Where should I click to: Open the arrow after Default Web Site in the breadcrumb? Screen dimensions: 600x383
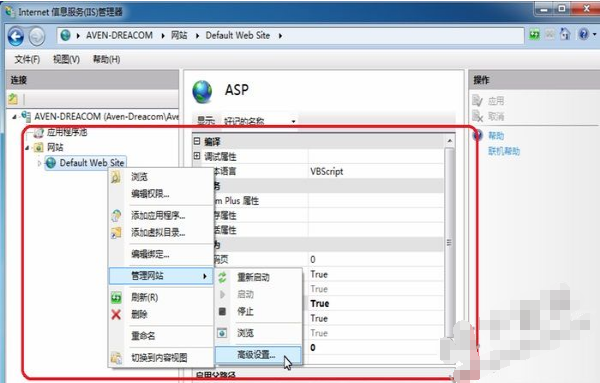(280, 36)
